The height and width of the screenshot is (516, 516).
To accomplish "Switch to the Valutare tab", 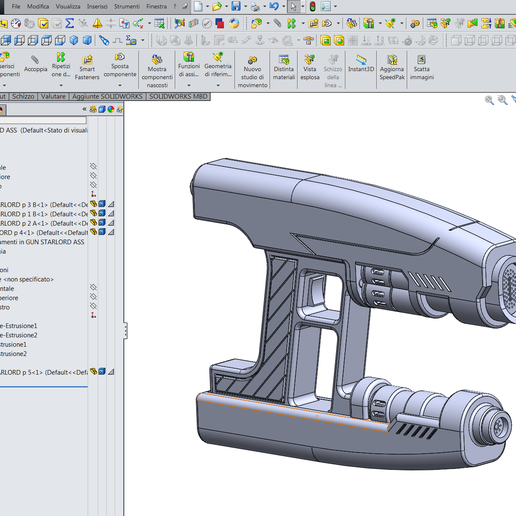I will pos(53,96).
